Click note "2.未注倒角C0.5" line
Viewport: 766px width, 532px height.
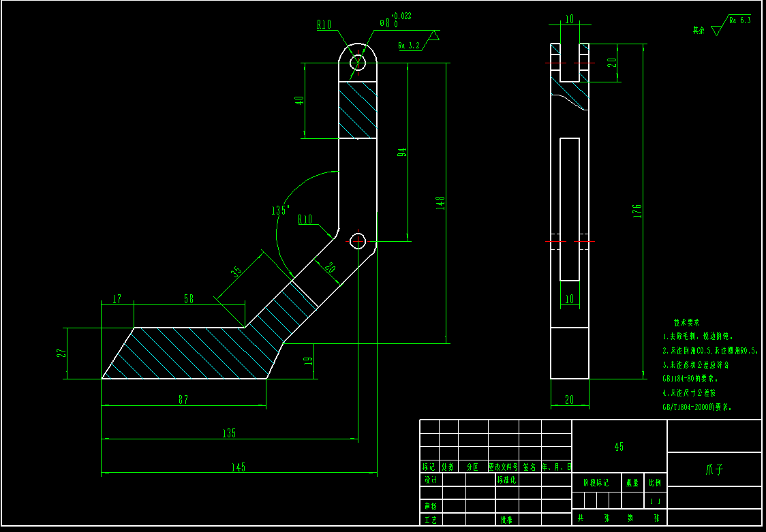(710, 350)
